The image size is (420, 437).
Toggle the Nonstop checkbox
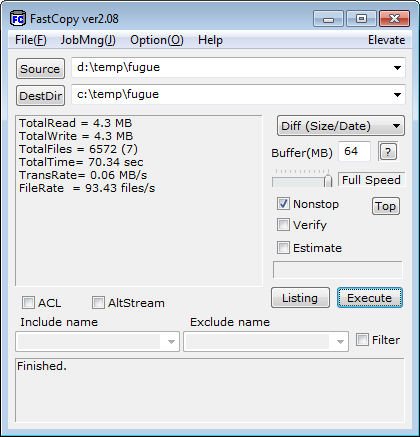pyautogui.click(x=283, y=204)
